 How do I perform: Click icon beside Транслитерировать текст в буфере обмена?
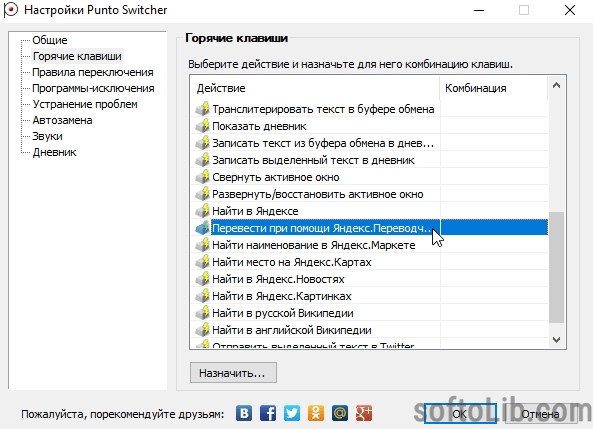pyautogui.click(x=203, y=109)
